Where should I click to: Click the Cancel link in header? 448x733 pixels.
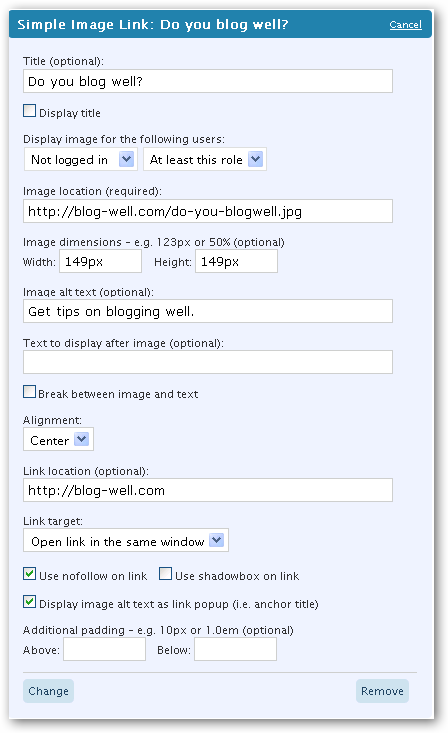(x=405, y=25)
